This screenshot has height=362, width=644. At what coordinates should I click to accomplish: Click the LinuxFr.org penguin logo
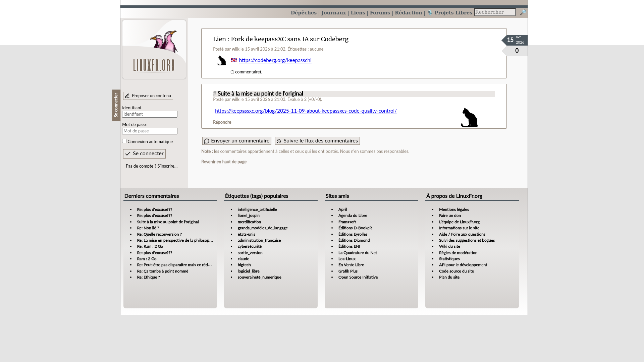point(154,50)
